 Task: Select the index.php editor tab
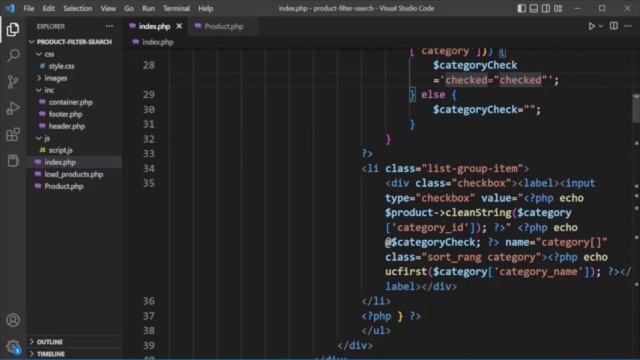pos(154,26)
